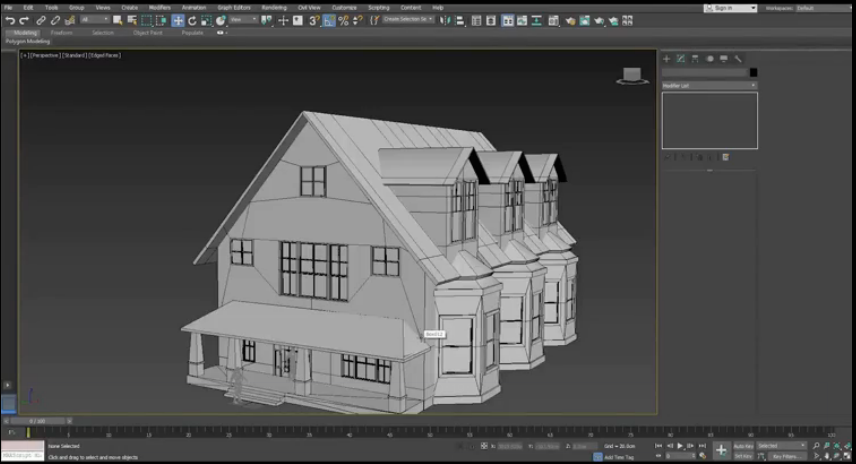The image size is (856, 464).
Task: Click the Mirror tool icon
Action: click(x=445, y=21)
